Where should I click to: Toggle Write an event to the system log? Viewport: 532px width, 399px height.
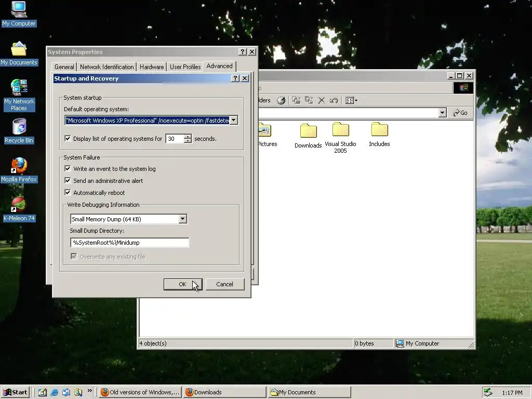point(68,169)
